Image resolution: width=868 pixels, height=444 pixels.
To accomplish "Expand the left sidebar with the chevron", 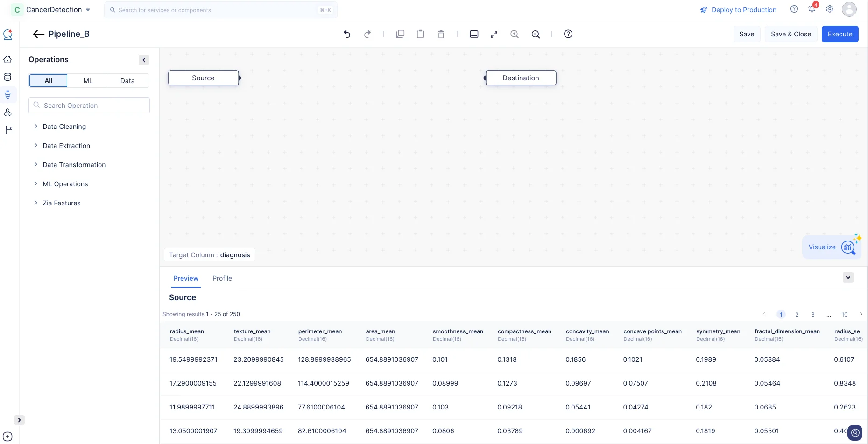I will click(19, 420).
